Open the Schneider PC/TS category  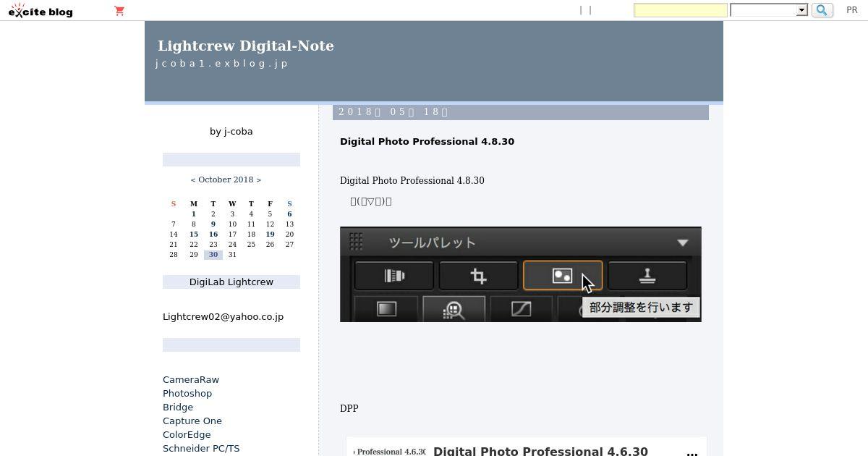(x=201, y=449)
